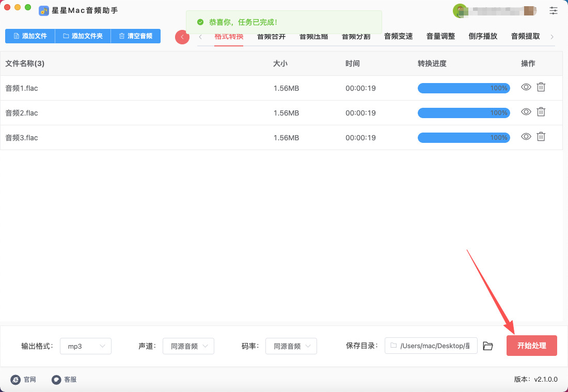
Task: Open the settings sliders icon at top right
Action: tap(554, 10)
